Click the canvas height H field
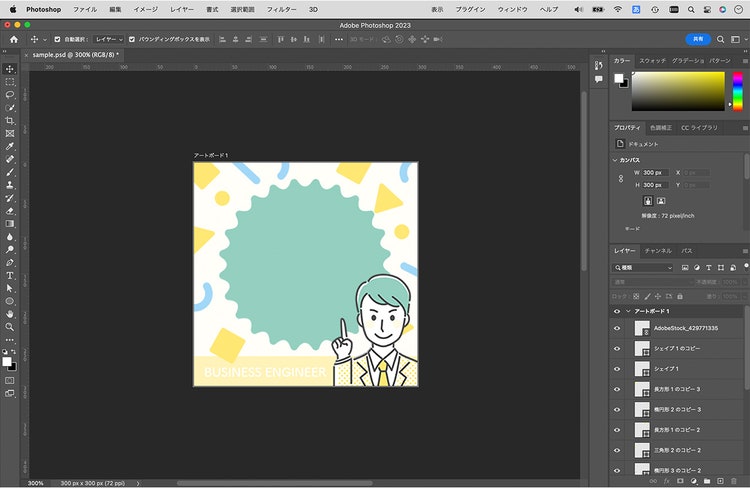The height and width of the screenshot is (488, 750). pyautogui.click(x=655, y=185)
